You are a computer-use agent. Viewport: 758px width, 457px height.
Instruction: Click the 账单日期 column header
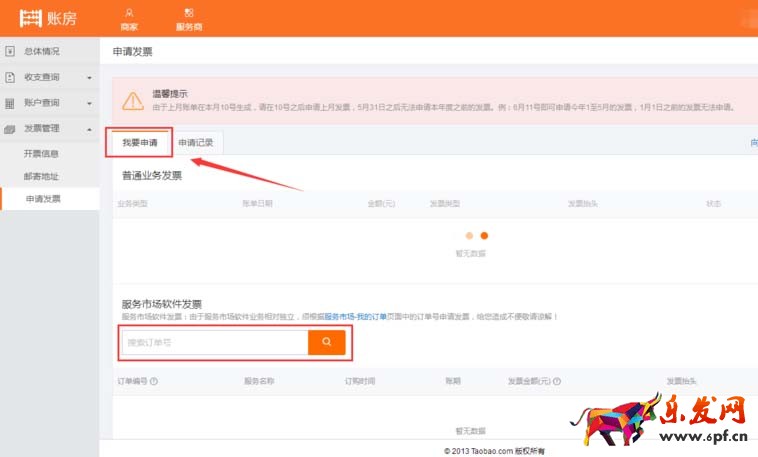click(x=257, y=203)
